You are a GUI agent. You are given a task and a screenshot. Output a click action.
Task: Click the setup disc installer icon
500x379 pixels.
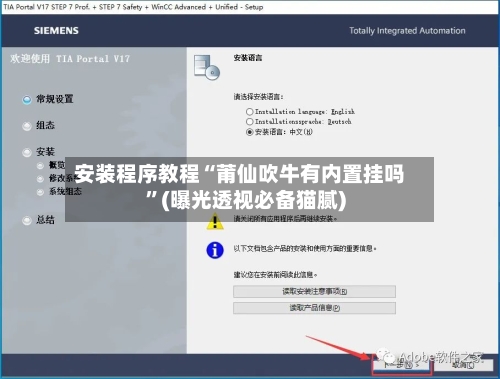[x=207, y=67]
